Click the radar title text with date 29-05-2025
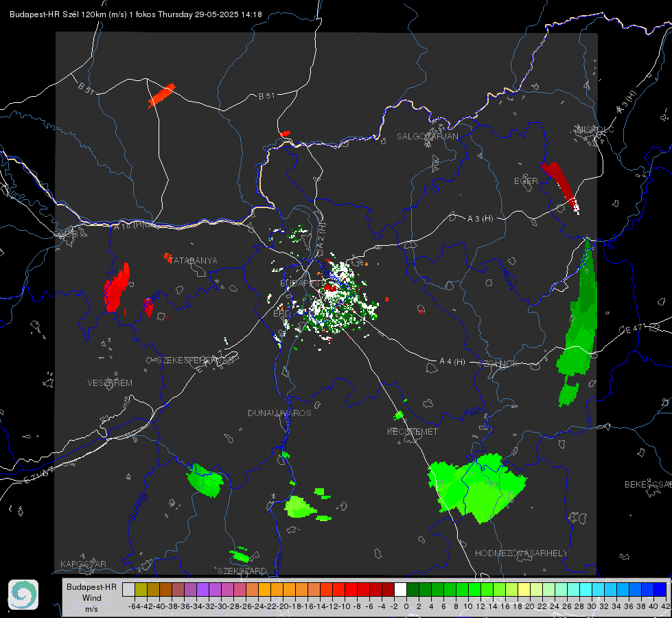Image resolution: width=672 pixels, height=618 pixels. coord(135,14)
